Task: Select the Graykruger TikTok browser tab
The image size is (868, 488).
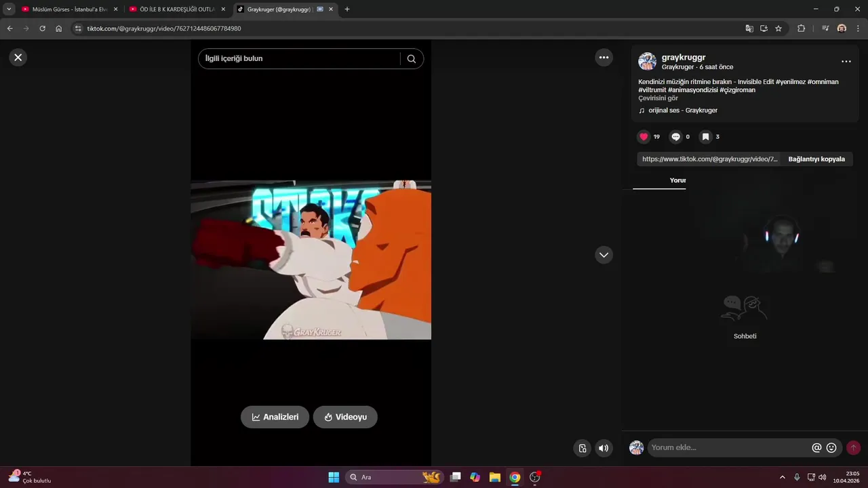Action: [x=285, y=9]
